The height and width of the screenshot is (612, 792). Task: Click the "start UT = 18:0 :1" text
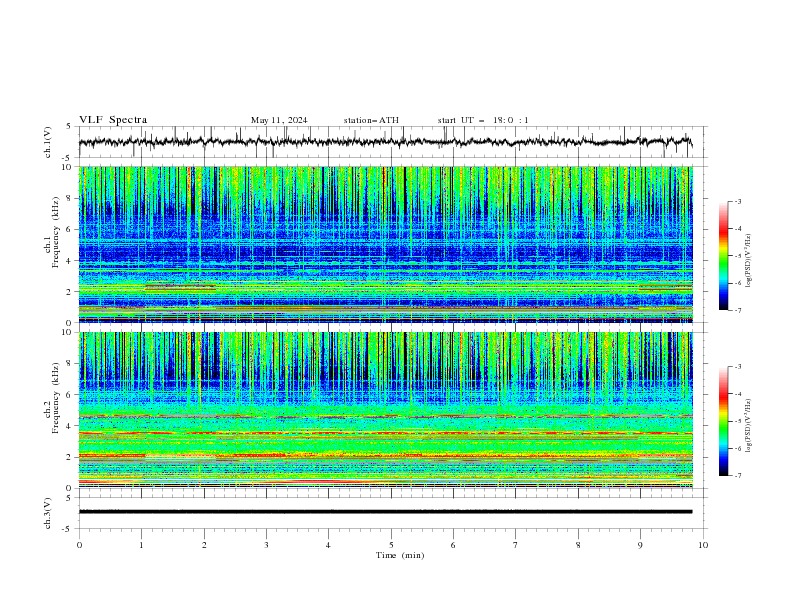pos(483,120)
